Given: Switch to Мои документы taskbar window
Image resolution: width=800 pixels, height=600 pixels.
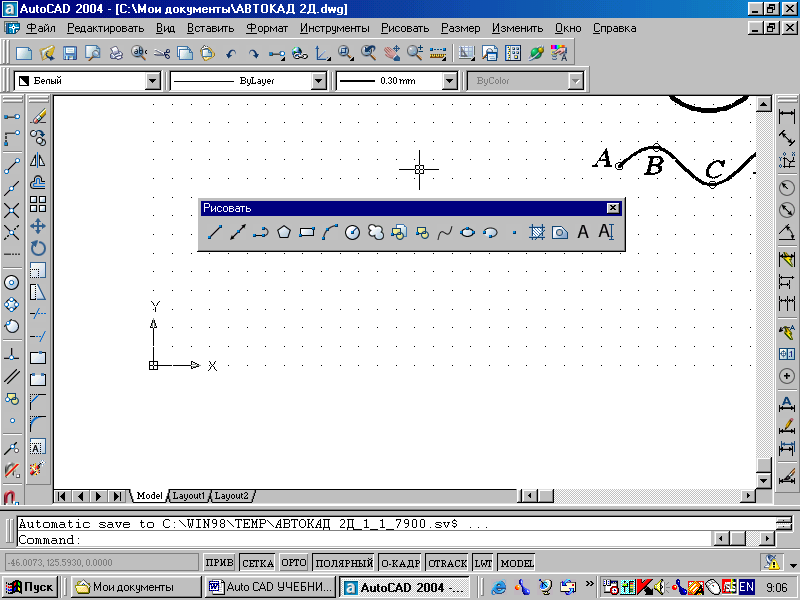Looking at the screenshot, I should click(x=136, y=587).
